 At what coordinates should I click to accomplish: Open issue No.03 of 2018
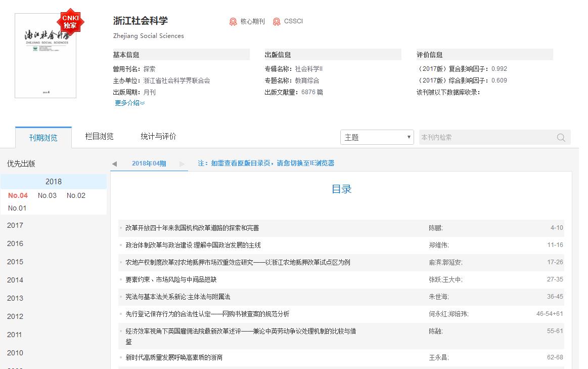click(x=47, y=195)
